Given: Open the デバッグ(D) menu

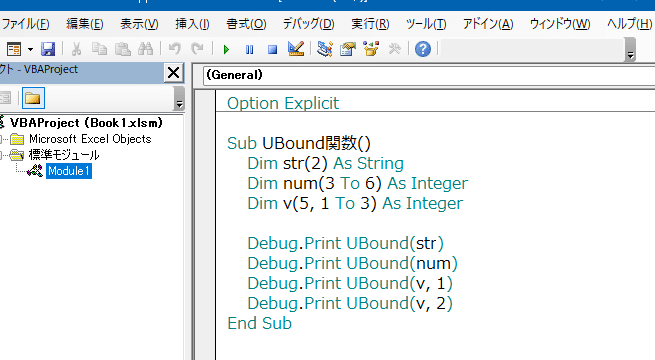Looking at the screenshot, I should [x=308, y=24].
